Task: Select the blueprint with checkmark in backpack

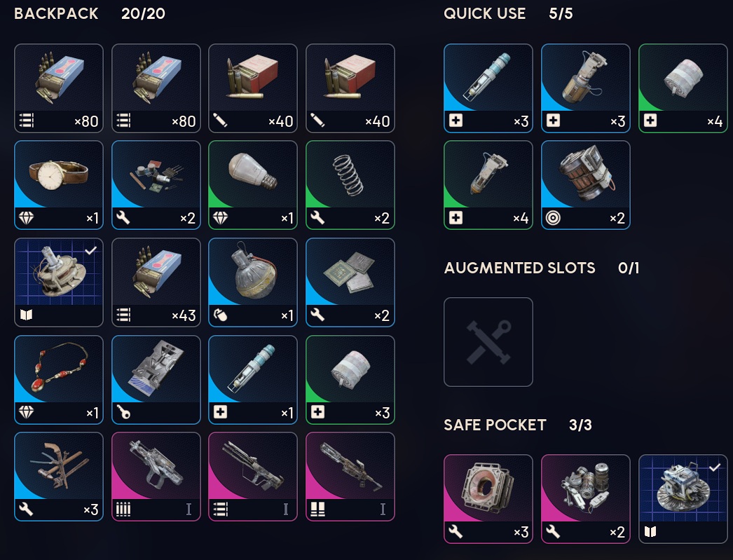Action: [59, 282]
